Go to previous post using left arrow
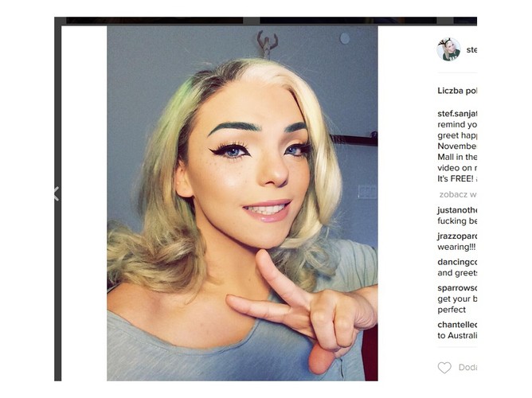The width and height of the screenshot is (532, 398). 57,194
